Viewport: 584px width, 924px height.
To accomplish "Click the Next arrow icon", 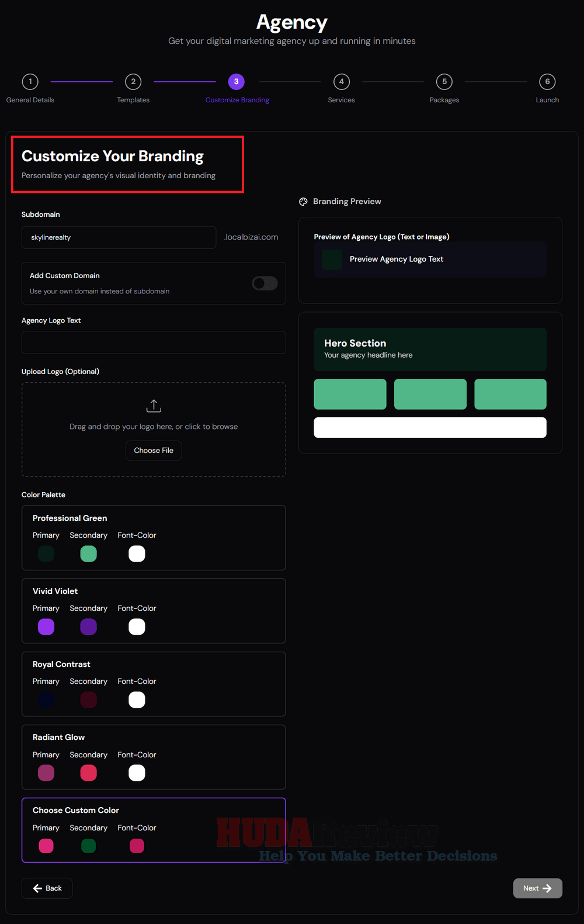I will [x=547, y=888].
